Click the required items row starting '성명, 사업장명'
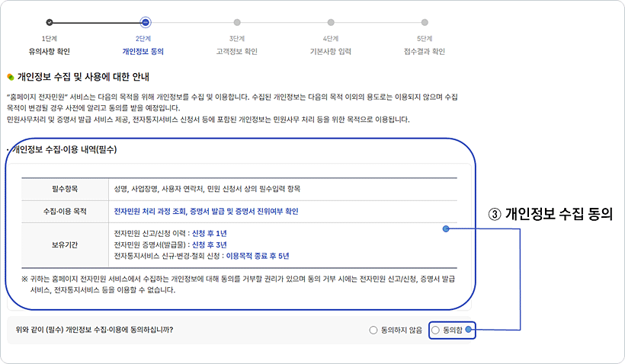Screen dimensions: 625x364 [x=207, y=189]
